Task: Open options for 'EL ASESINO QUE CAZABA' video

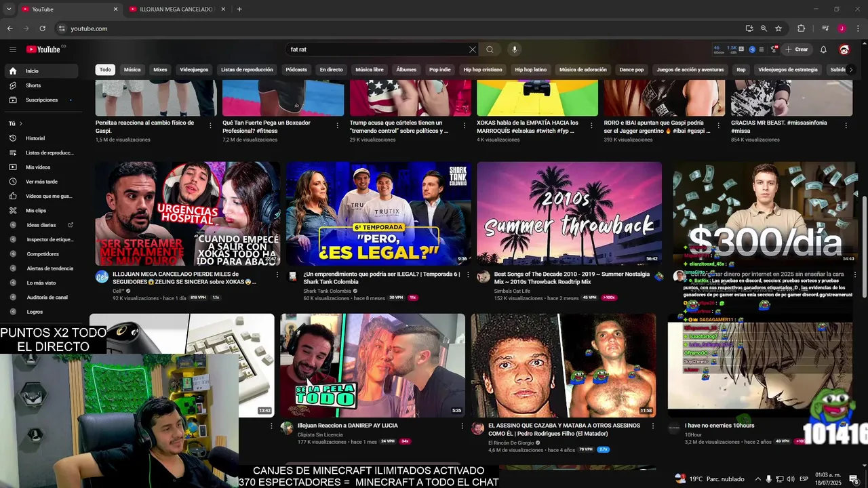Action: pos(653,426)
